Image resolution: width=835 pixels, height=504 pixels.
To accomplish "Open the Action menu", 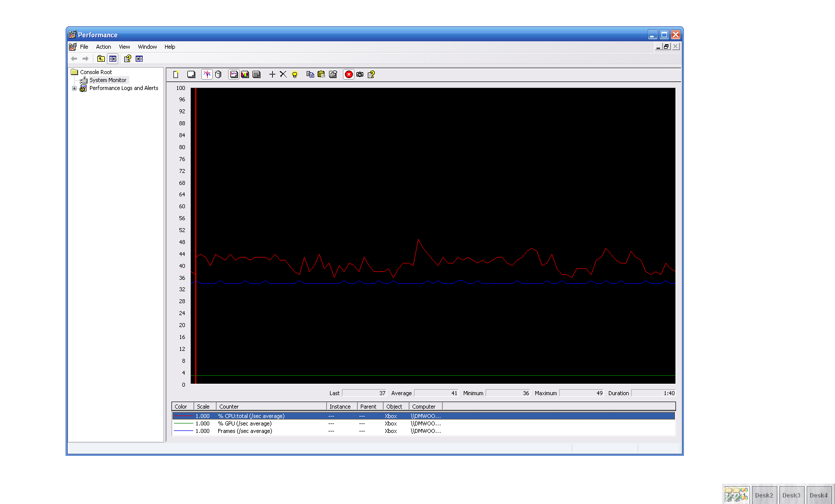I will [x=103, y=47].
